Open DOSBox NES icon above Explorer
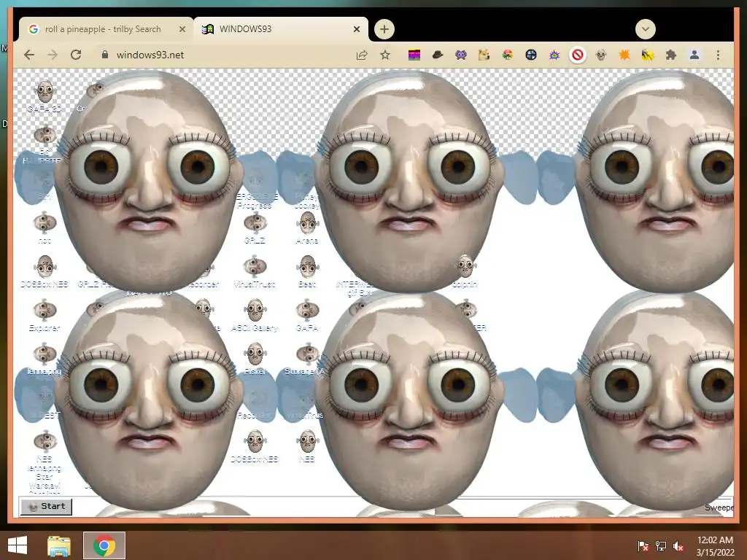Viewport: 747px width, 560px height. click(44, 271)
